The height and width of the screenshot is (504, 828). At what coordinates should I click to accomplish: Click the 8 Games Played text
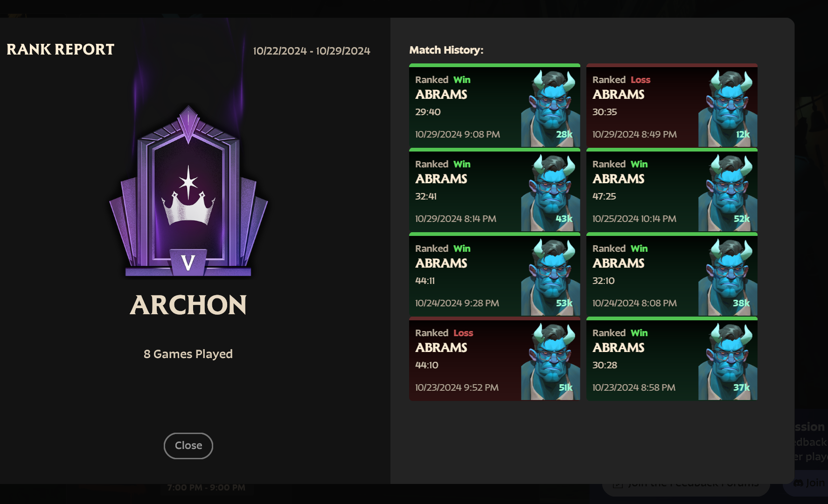click(188, 354)
